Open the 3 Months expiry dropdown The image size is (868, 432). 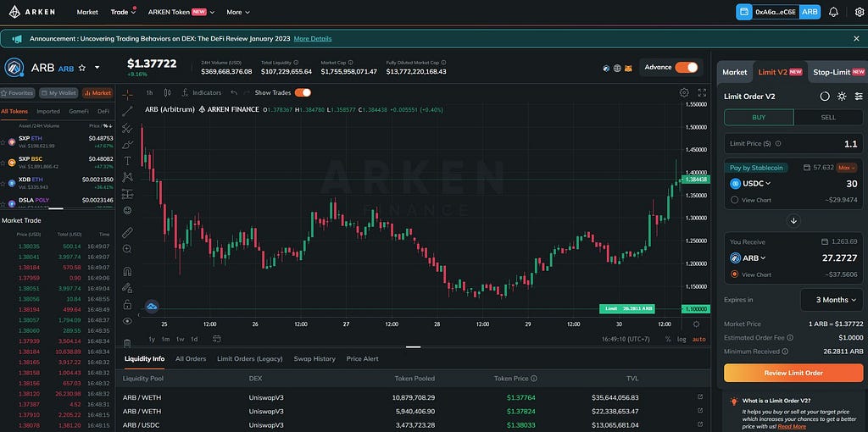tap(832, 300)
